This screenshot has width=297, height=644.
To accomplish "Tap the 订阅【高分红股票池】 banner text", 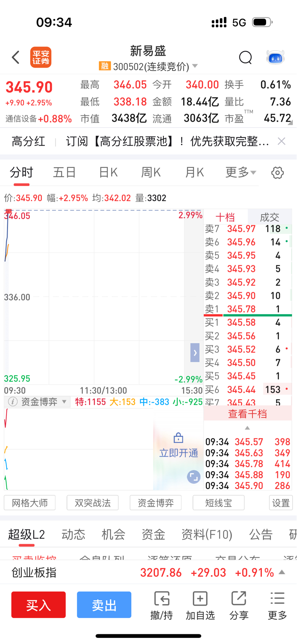I will 167,141.
